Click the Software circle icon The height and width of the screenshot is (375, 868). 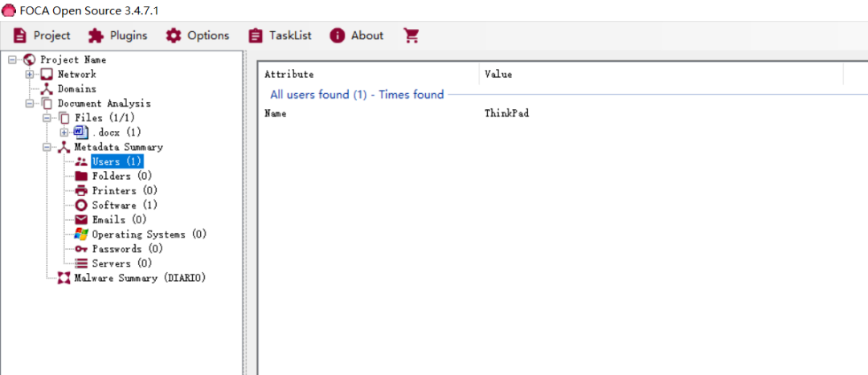[x=81, y=206]
